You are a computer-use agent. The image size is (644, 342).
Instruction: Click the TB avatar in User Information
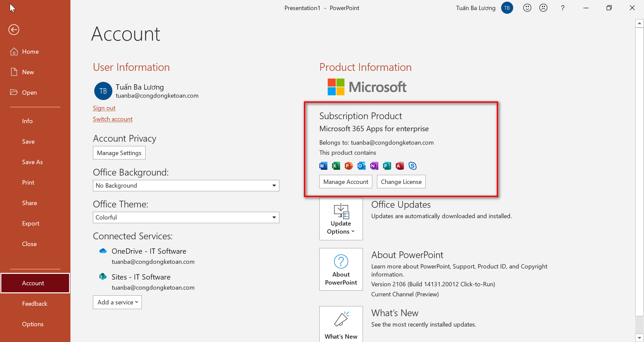[103, 91]
